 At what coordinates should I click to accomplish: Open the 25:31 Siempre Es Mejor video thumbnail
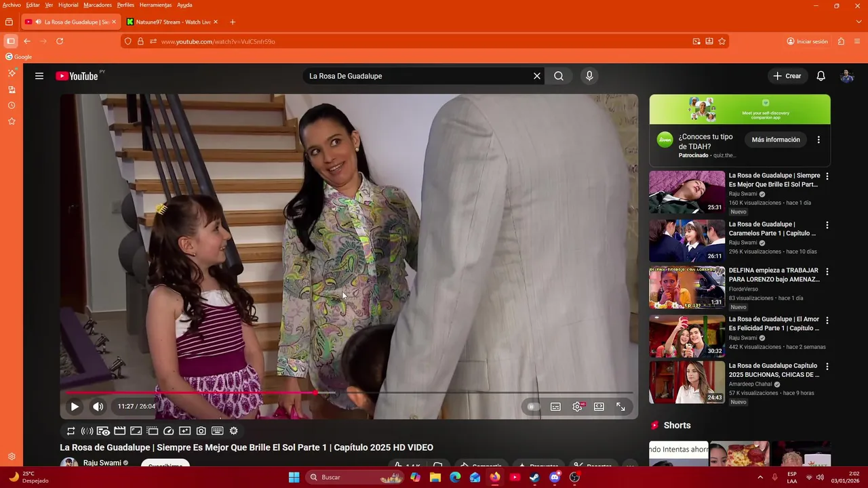[687, 192]
